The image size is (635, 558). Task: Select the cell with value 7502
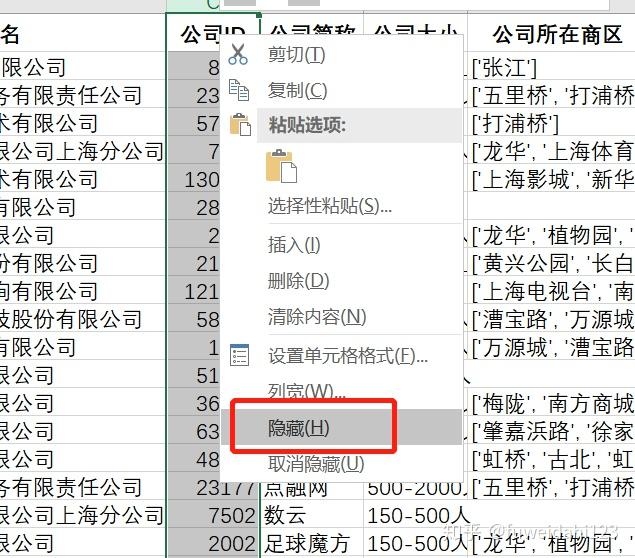click(213, 515)
